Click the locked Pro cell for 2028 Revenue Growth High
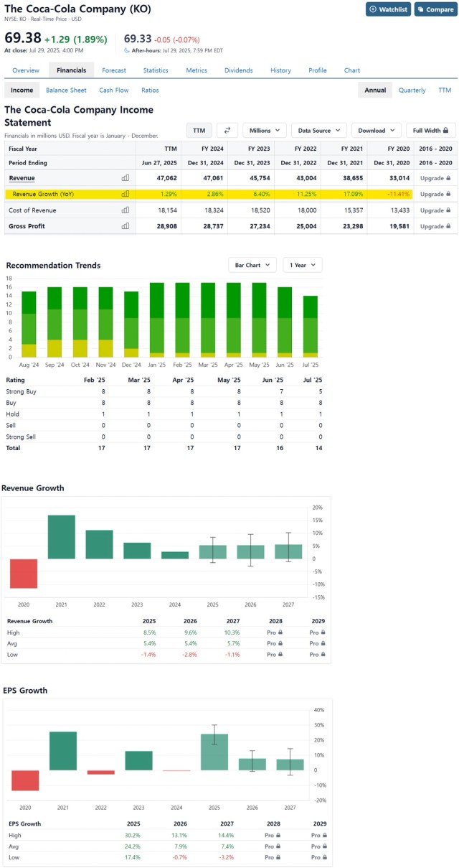This screenshot has width=459, height=868. tap(275, 633)
